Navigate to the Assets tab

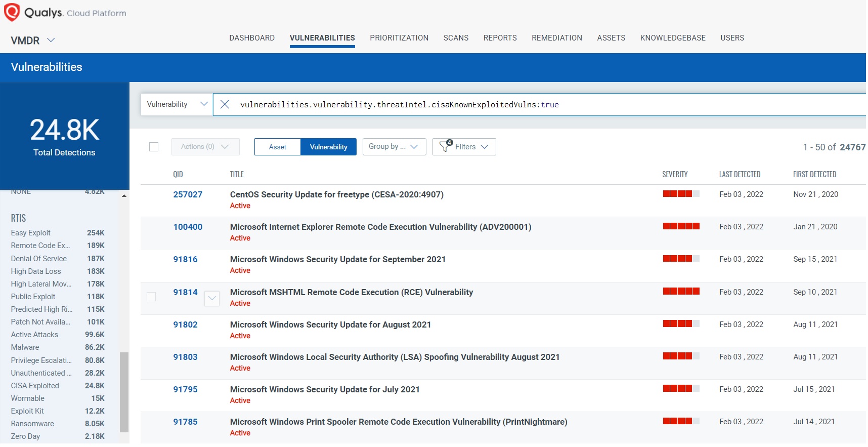(x=611, y=38)
